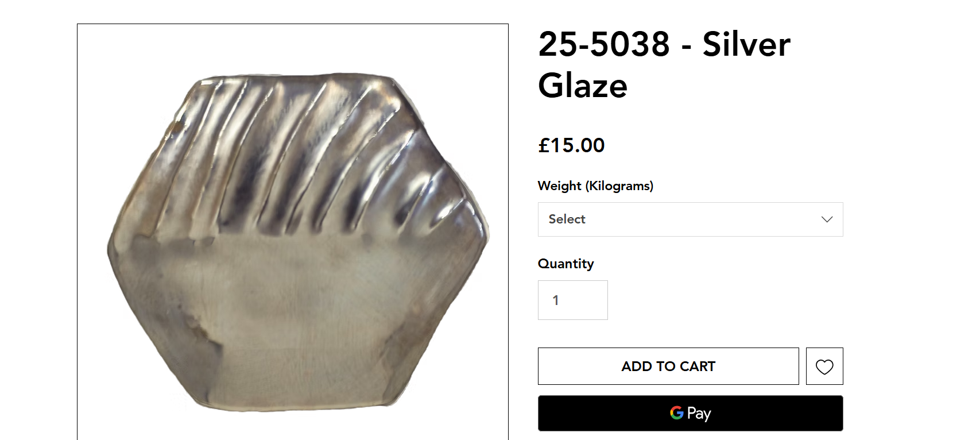Click the smooth lower half of glaze tile
The image size is (980, 440).
pyautogui.click(x=299, y=322)
